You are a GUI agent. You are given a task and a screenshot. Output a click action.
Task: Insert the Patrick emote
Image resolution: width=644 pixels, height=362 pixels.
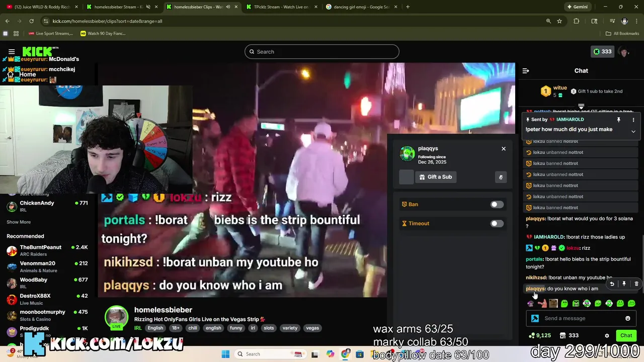tap(542, 303)
